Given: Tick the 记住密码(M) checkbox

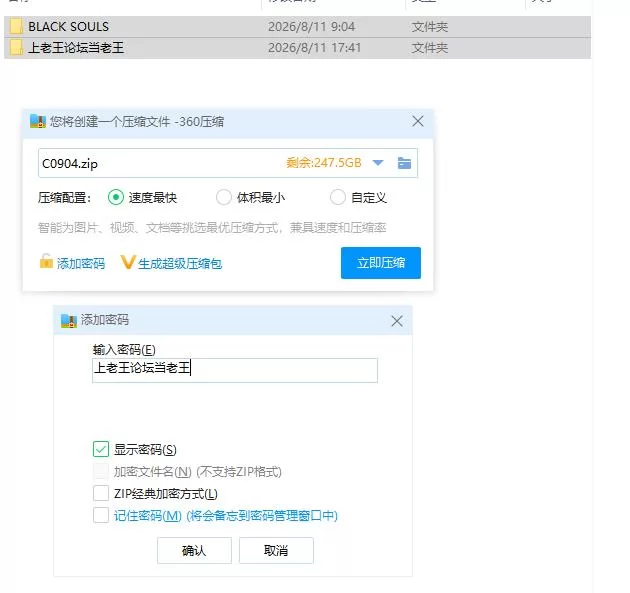Looking at the screenshot, I should pyautogui.click(x=101, y=515).
